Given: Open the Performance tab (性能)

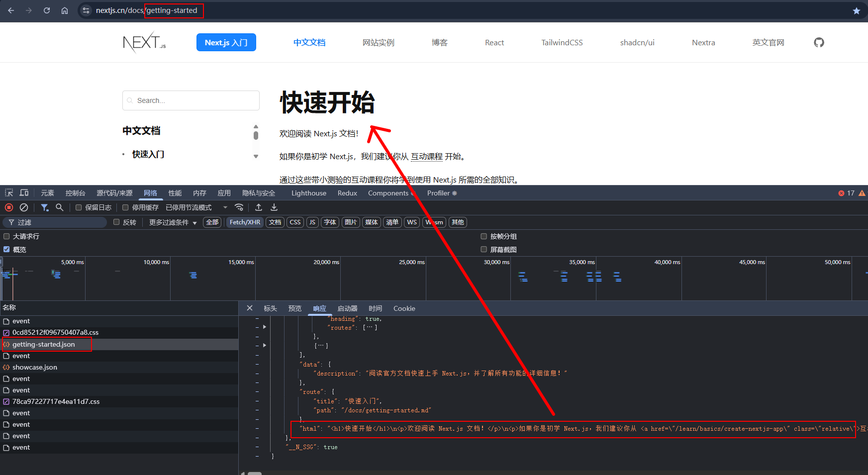Looking at the screenshot, I should 175,193.
